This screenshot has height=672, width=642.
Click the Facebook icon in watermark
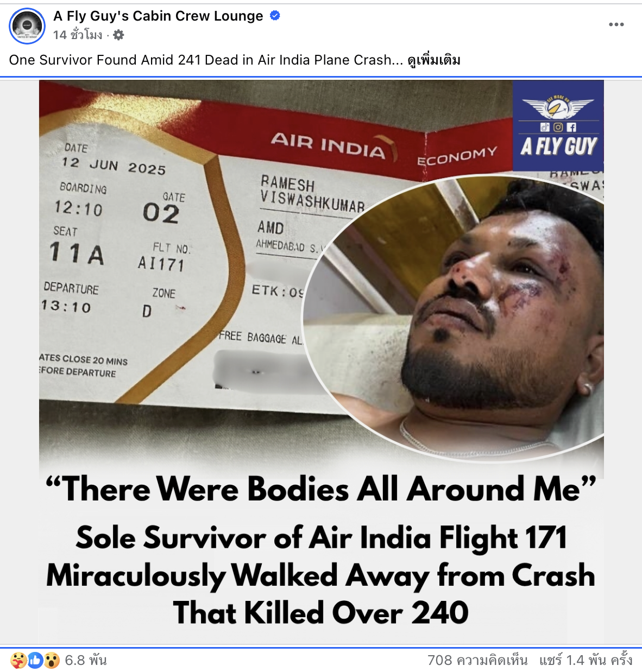click(571, 128)
